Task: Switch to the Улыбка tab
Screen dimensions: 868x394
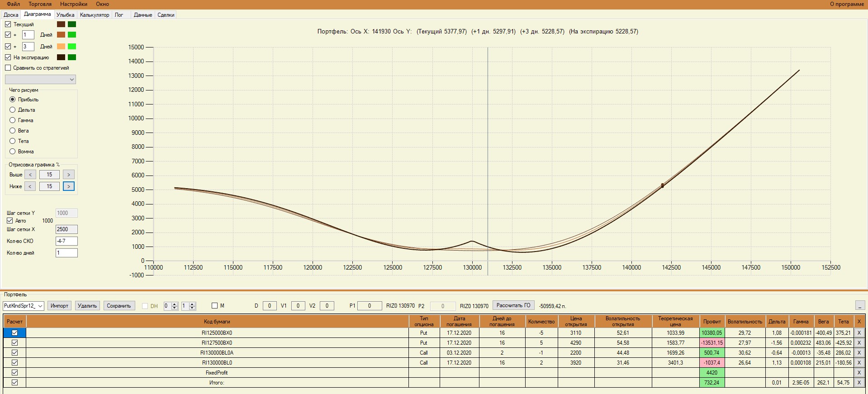Action: pos(66,15)
